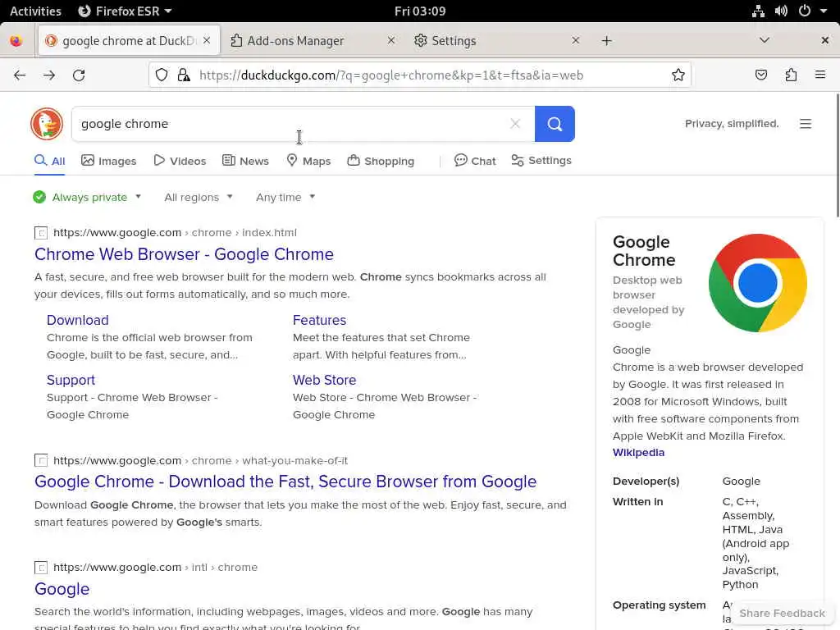
Task: Expand system menu arrow in top bar
Action: [x=824, y=11]
